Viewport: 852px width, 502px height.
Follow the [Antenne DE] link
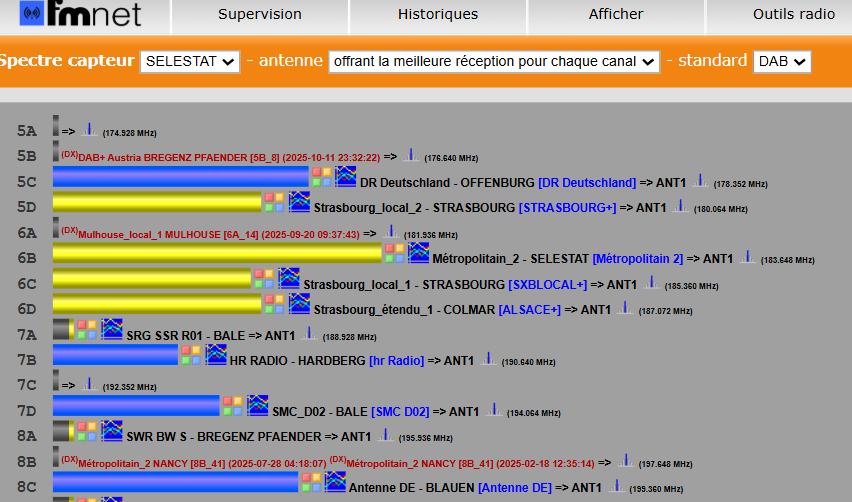[x=515, y=488]
